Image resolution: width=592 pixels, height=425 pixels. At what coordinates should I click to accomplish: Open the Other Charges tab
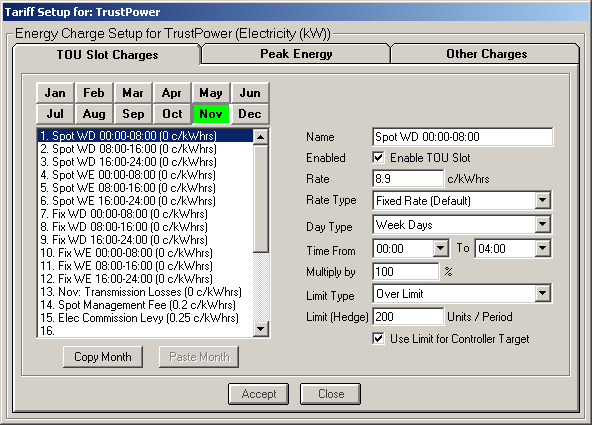(x=486, y=54)
